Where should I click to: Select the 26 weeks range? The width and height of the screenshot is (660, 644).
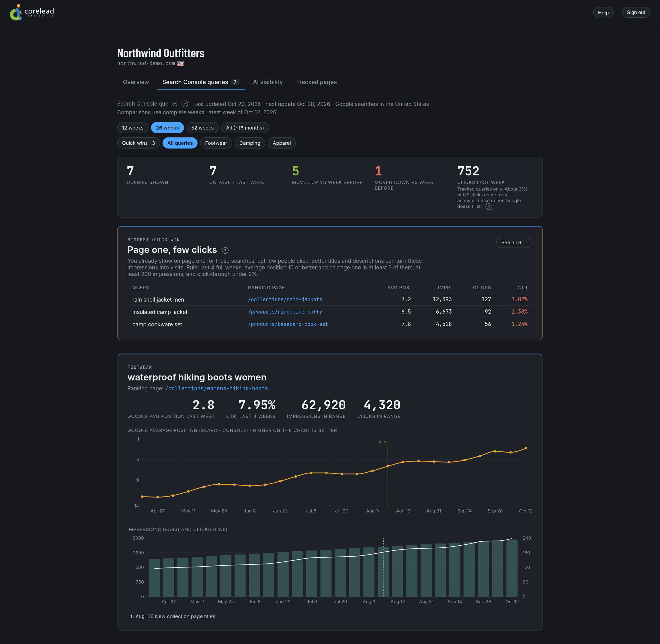(167, 128)
